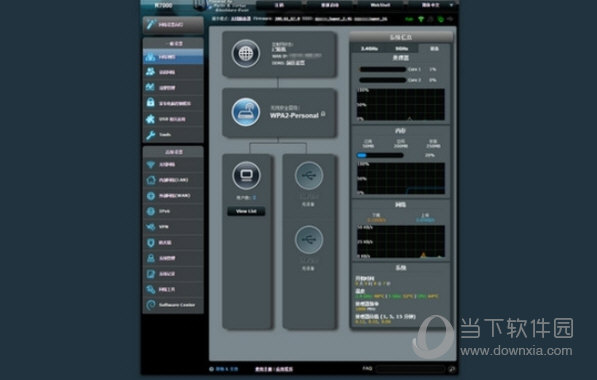Open the LAN house icon entry
Viewport: 597px width, 380px height.
tap(173, 180)
